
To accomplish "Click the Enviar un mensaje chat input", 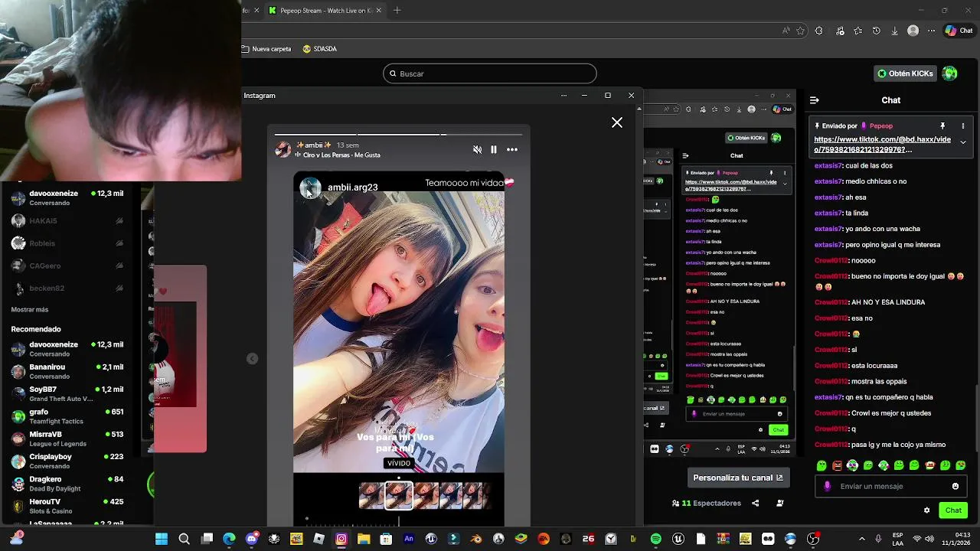I will 891,486.
